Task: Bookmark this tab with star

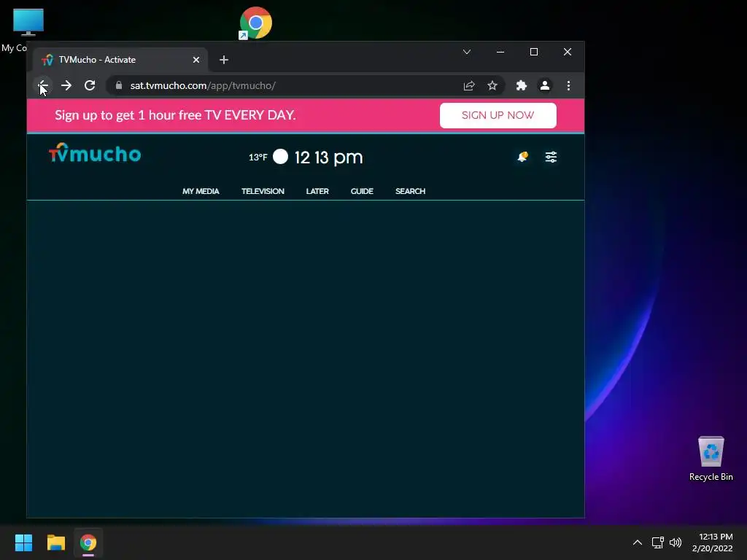Action: pos(492,86)
